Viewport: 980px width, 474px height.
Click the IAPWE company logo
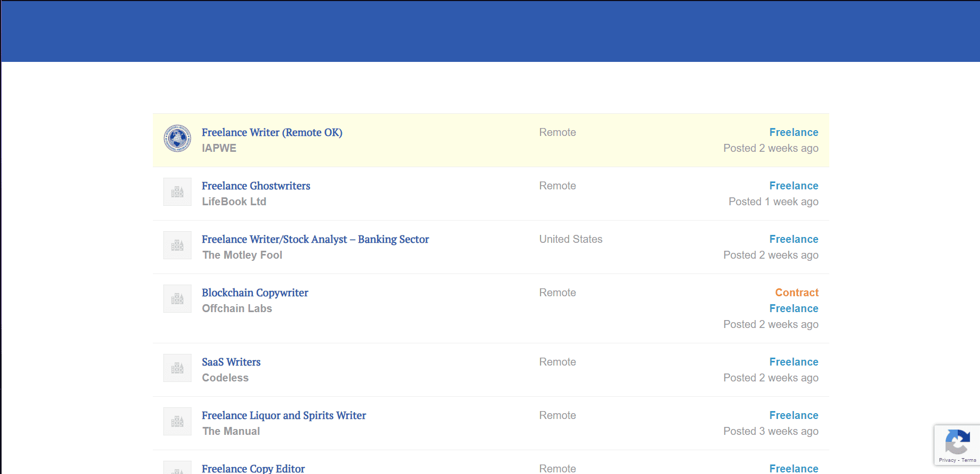click(177, 139)
